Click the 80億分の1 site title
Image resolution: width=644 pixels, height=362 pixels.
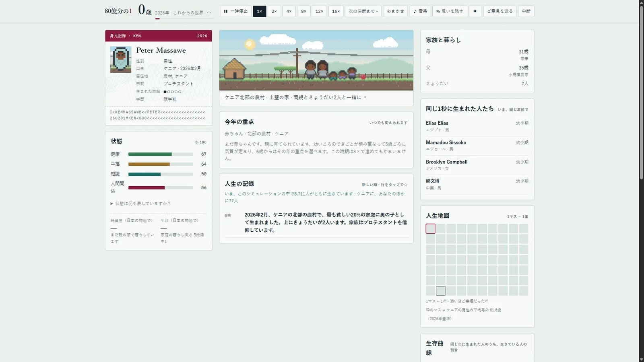(x=118, y=11)
